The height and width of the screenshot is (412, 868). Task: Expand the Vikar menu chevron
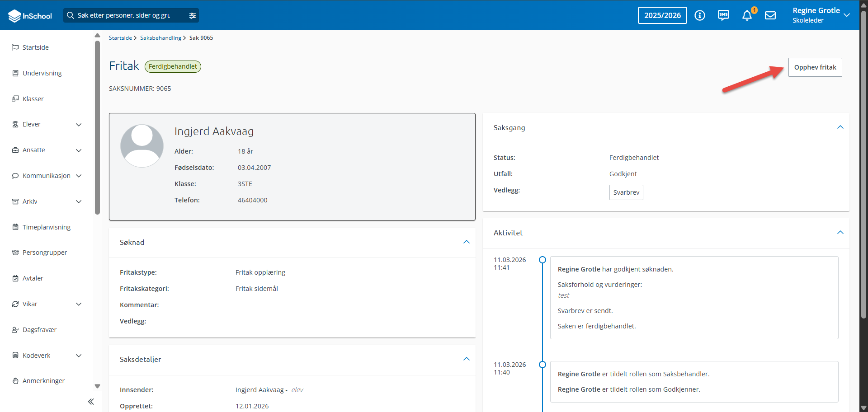[x=79, y=304]
